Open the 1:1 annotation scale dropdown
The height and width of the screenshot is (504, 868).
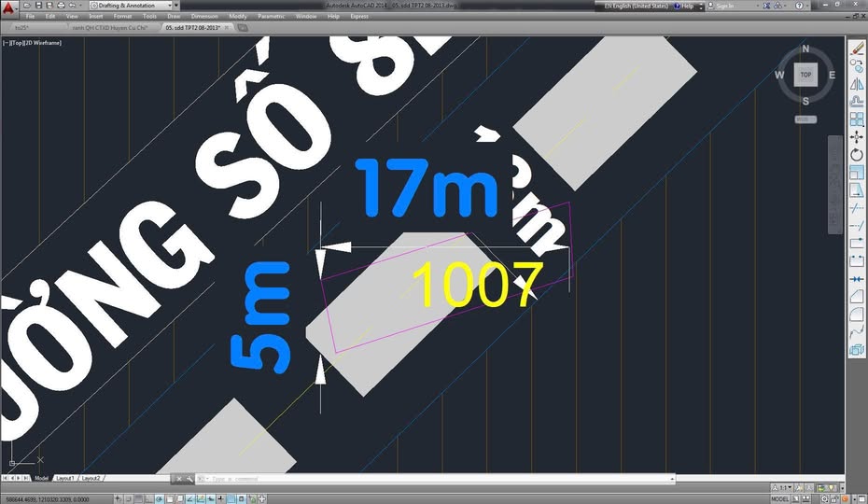click(x=784, y=488)
